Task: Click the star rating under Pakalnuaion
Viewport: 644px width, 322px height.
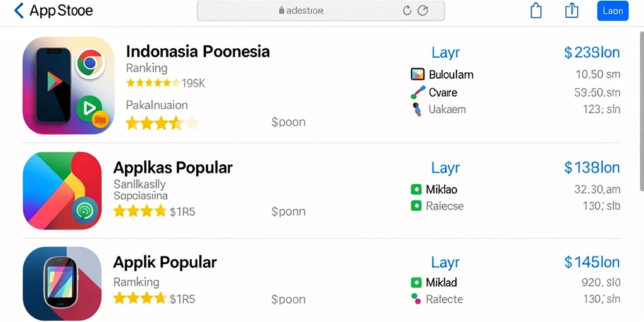Action: 162,123
